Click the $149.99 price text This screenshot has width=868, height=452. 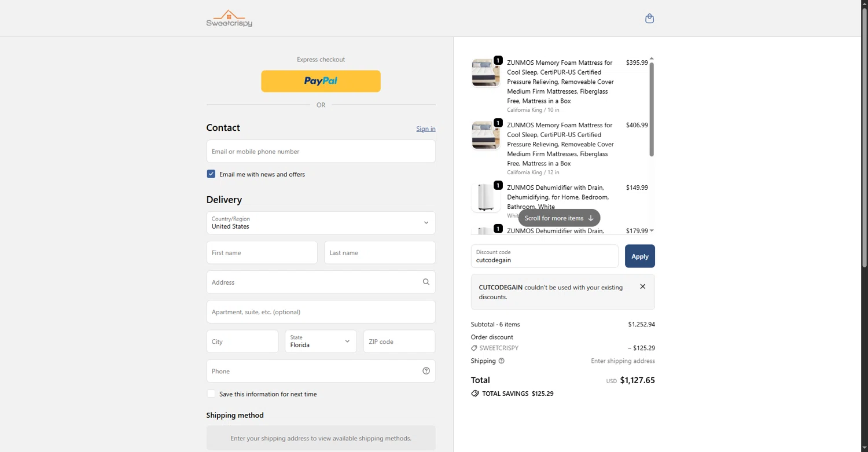[x=637, y=188]
